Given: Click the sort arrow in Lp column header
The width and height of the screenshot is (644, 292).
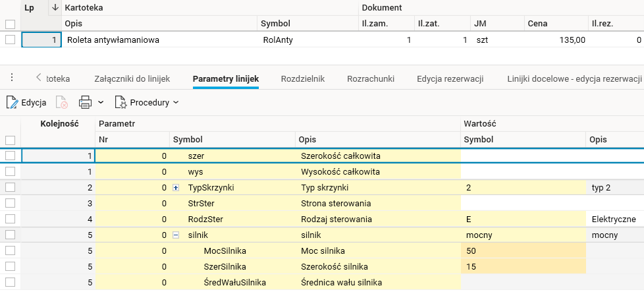Looking at the screenshot, I should 55,7.
